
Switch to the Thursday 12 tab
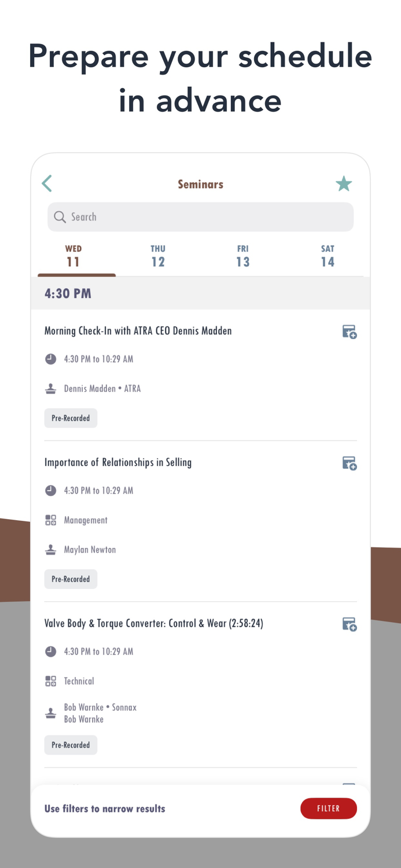tap(158, 256)
